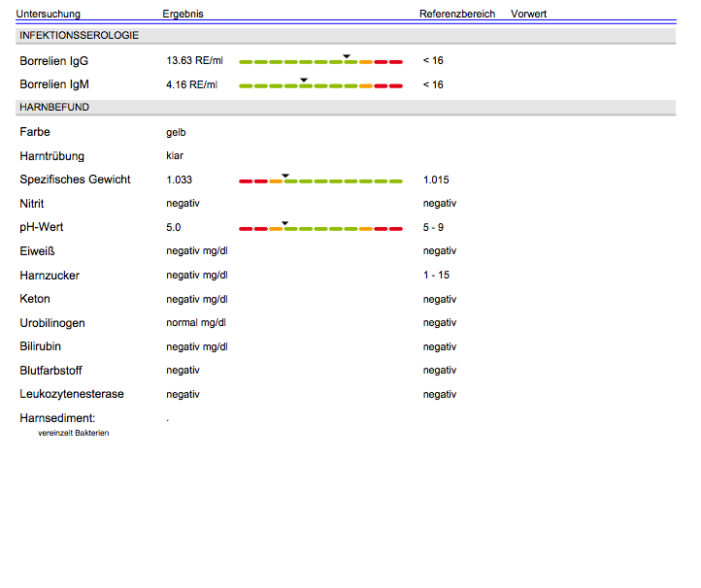Click the Spezifisches Gewicht range bar

320,180
